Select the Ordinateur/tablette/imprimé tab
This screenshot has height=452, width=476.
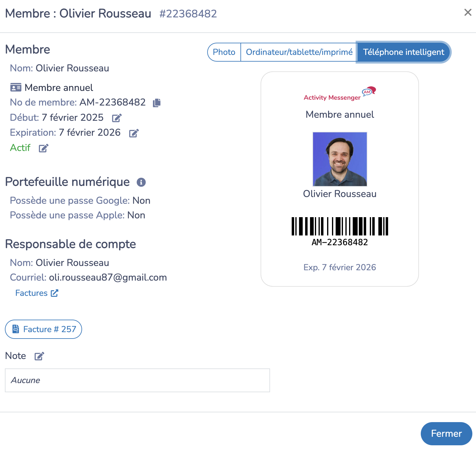tap(299, 52)
